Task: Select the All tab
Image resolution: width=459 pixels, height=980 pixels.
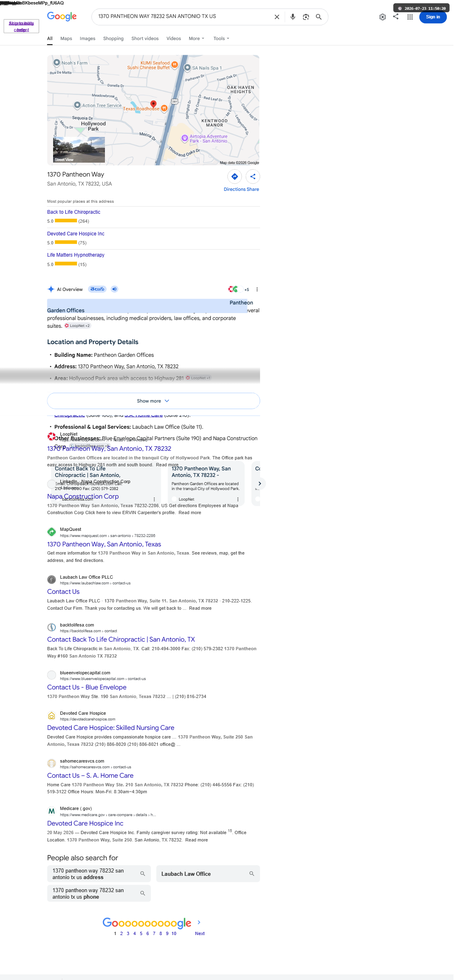Action: pyautogui.click(x=50, y=38)
